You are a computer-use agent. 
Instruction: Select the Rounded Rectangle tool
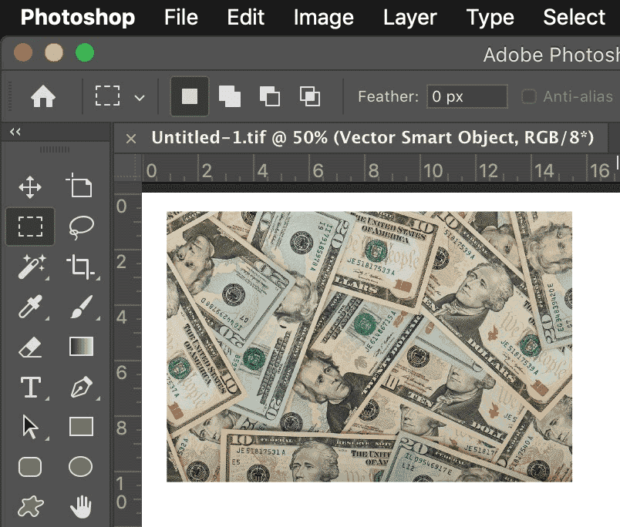click(x=30, y=467)
